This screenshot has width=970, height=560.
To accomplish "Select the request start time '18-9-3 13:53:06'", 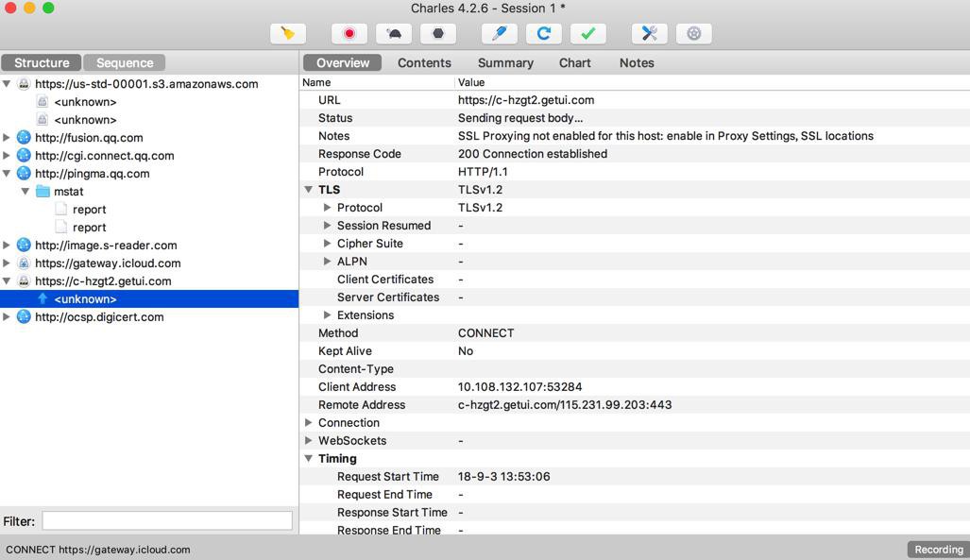I will (503, 477).
